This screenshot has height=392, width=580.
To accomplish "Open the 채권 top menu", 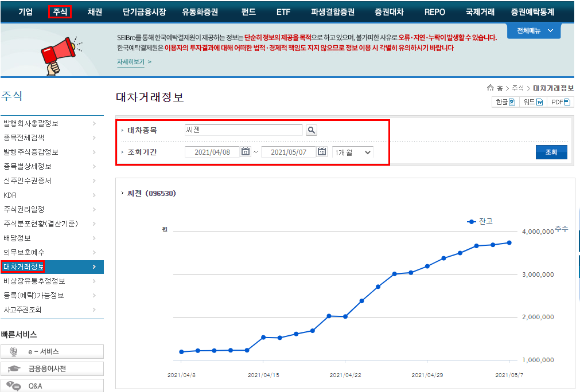I will tap(95, 12).
